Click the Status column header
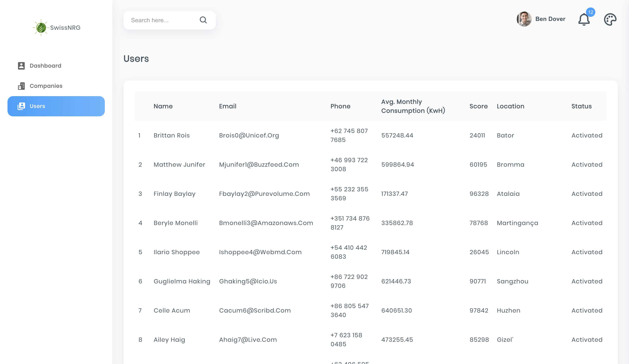Viewport: 629px width, 364px height. point(581,106)
